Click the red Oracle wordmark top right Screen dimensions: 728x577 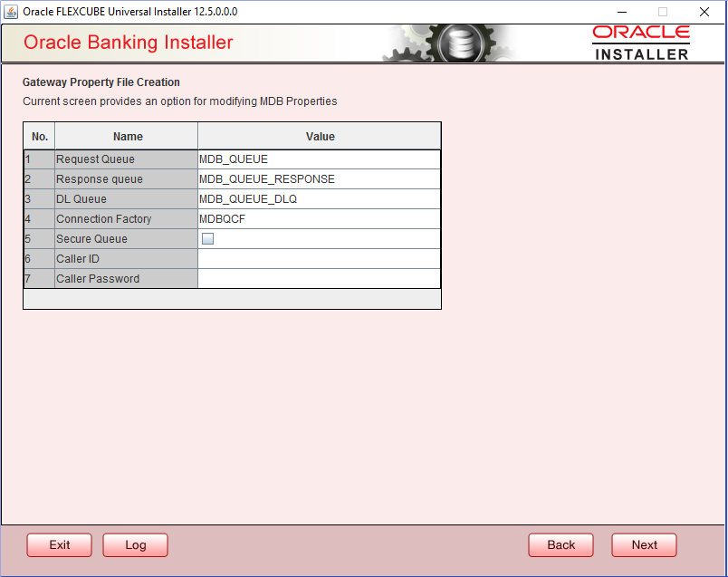pos(641,33)
